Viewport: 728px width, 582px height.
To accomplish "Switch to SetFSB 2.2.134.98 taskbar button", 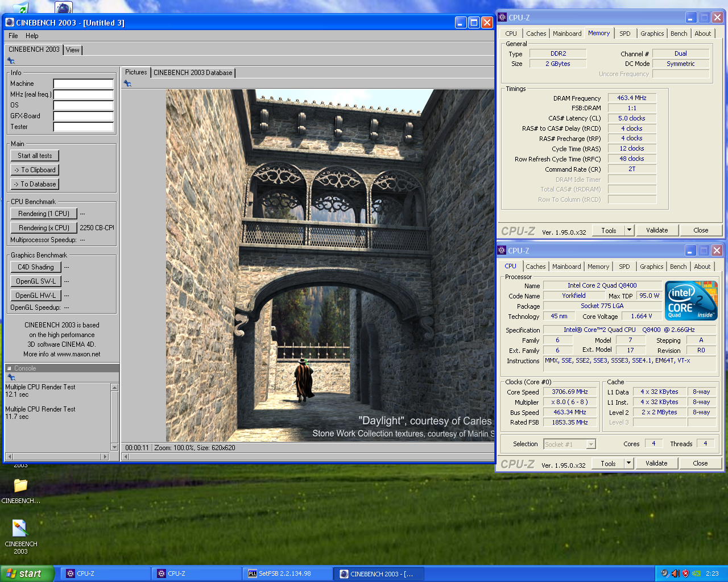I will (x=288, y=574).
